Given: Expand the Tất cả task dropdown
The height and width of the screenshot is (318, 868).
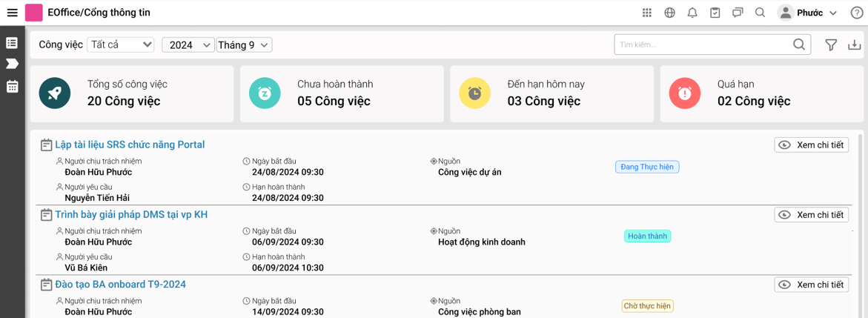Looking at the screenshot, I should (121, 45).
